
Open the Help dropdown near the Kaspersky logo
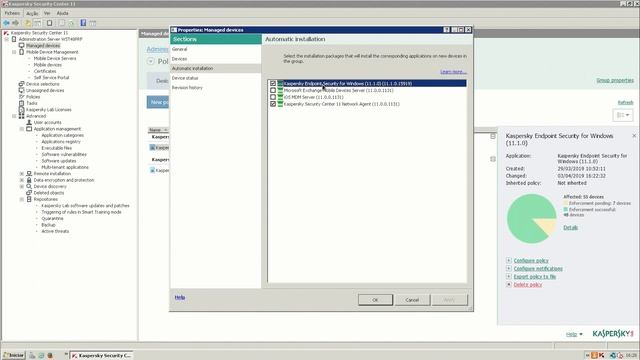[574, 334]
